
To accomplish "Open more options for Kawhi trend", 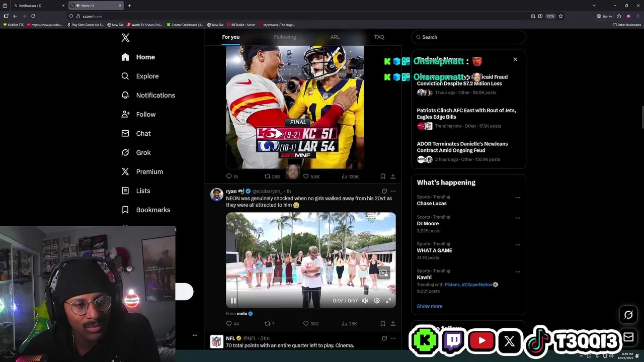I will [x=518, y=271].
